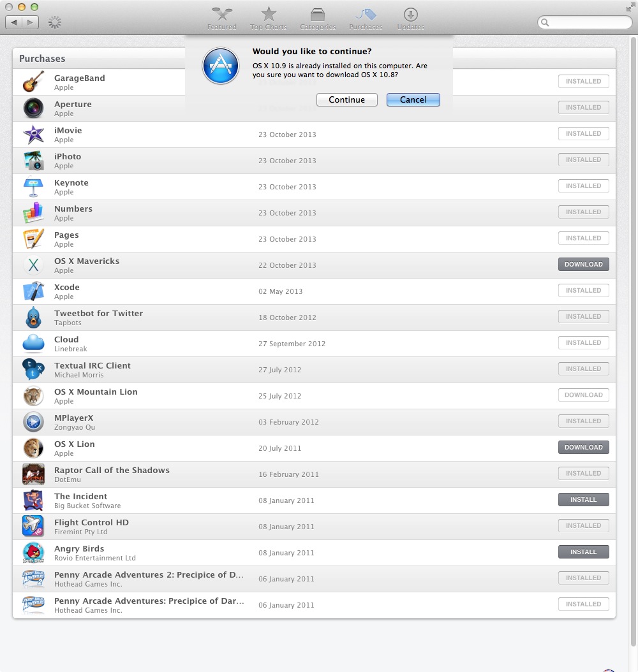This screenshot has height=672, width=638.
Task: Click Installed button for Xcode
Action: pyautogui.click(x=584, y=290)
